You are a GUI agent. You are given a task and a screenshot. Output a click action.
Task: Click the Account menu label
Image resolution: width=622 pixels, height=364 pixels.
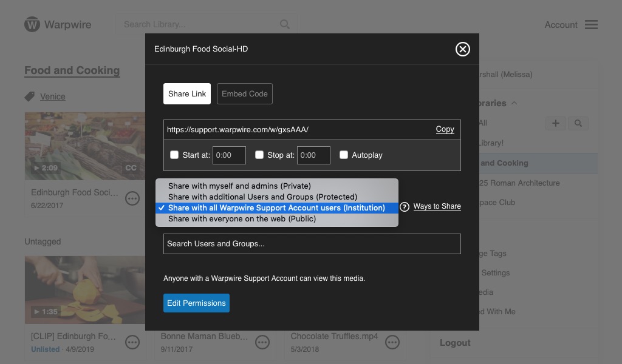point(561,24)
